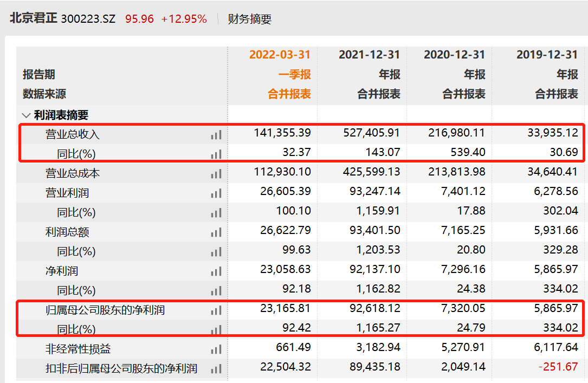
Task: Select the 2021-12-31 column header
Action: 370,55
